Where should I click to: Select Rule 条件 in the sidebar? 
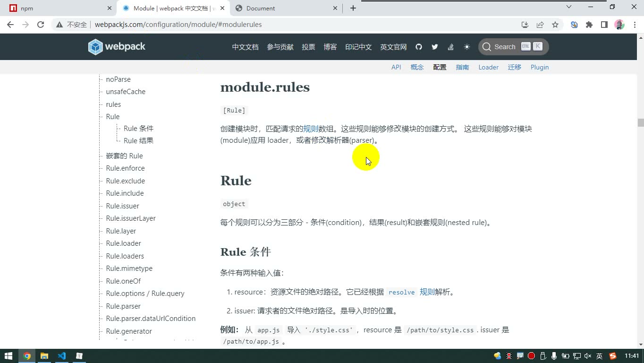tap(138, 129)
